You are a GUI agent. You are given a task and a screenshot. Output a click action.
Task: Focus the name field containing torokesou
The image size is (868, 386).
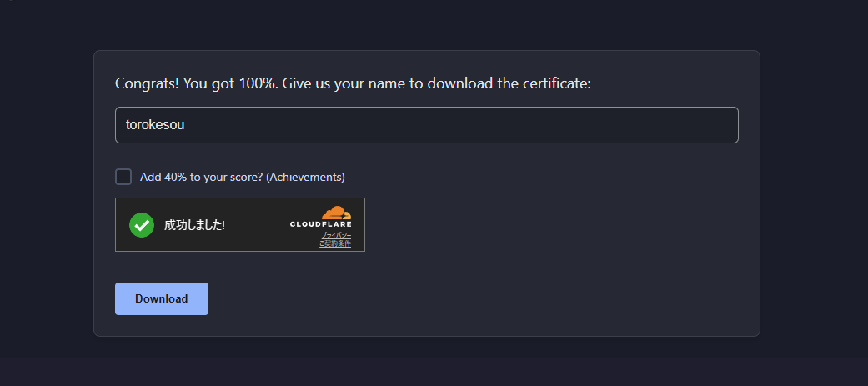[x=427, y=125]
